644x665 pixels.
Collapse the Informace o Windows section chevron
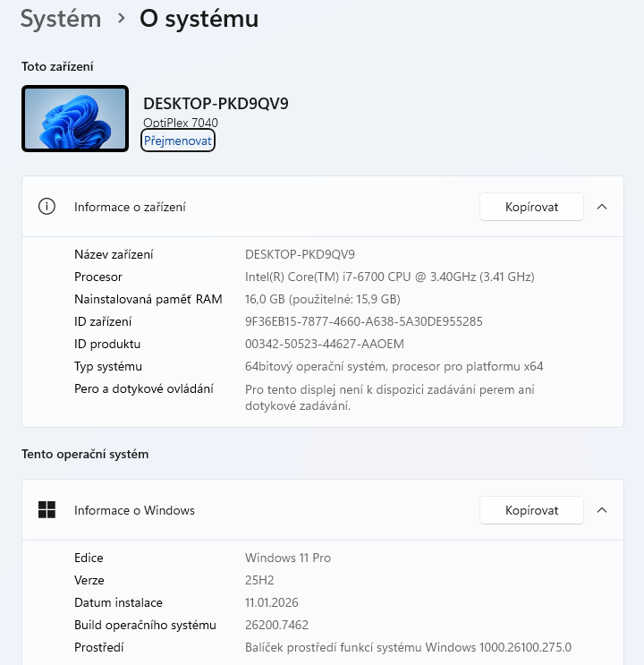pyautogui.click(x=602, y=510)
